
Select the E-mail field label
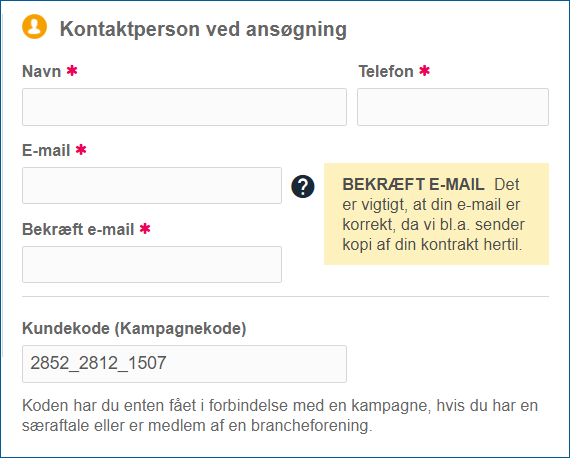click(46, 150)
